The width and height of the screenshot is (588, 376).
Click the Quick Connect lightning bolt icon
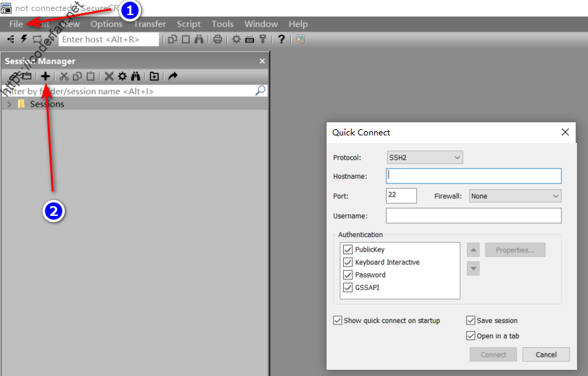click(23, 39)
